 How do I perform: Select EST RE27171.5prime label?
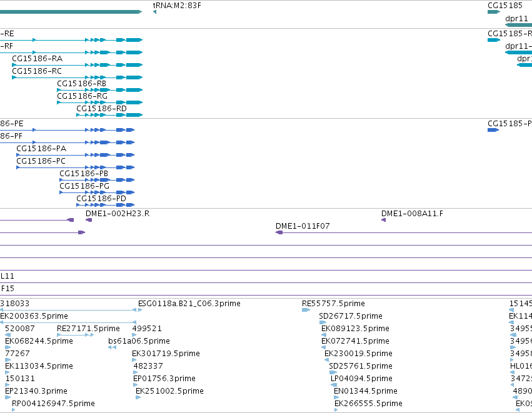point(88,329)
